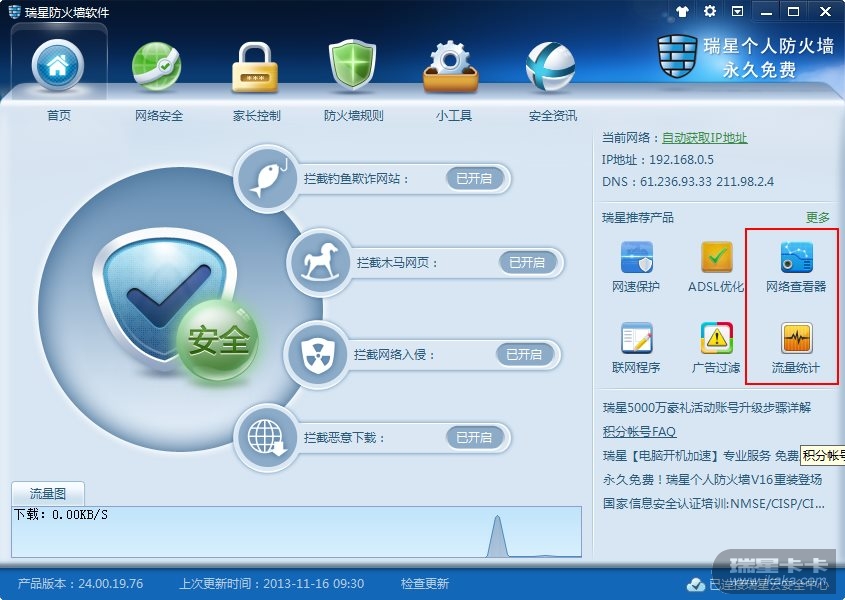Click the skin change shirt icon
The height and width of the screenshot is (600, 845).
pos(682,11)
